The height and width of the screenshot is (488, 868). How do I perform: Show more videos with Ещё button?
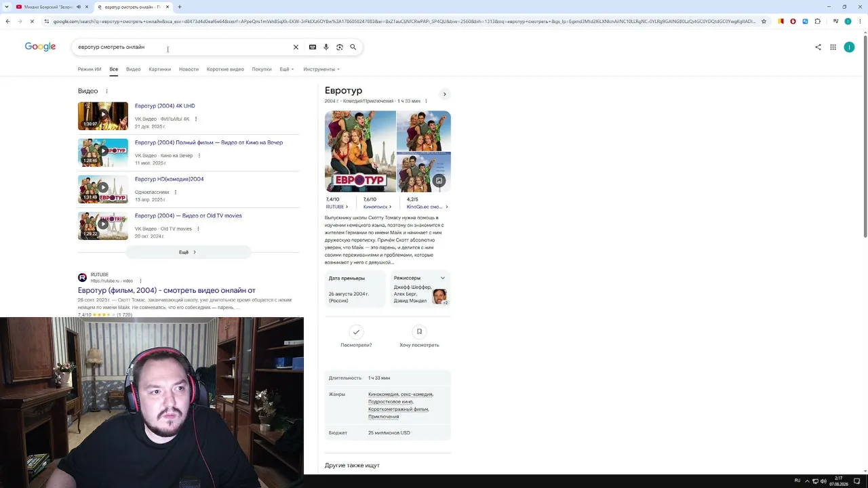(x=188, y=252)
